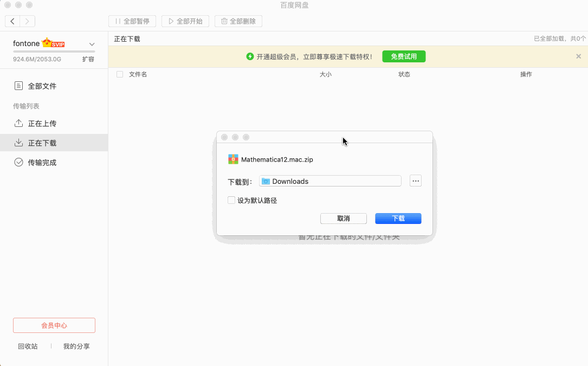The height and width of the screenshot is (366, 588).
Task: Click the completed checkmark circle icon
Action: (18, 162)
